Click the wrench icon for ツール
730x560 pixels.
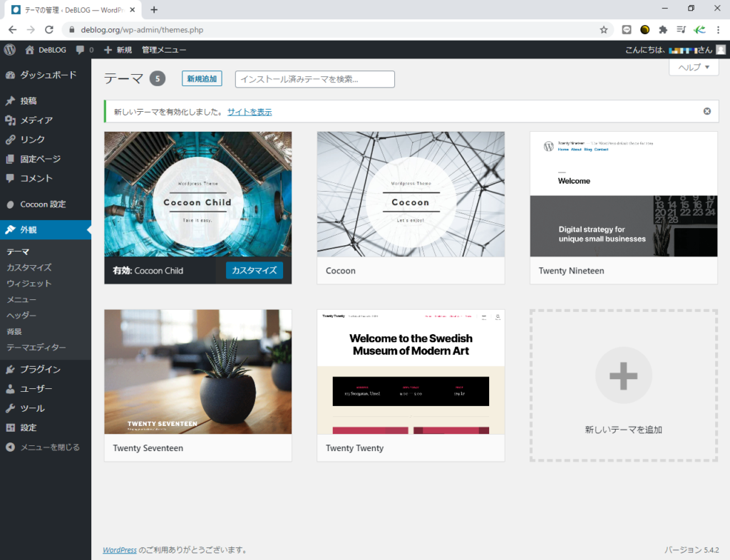pyautogui.click(x=10, y=408)
